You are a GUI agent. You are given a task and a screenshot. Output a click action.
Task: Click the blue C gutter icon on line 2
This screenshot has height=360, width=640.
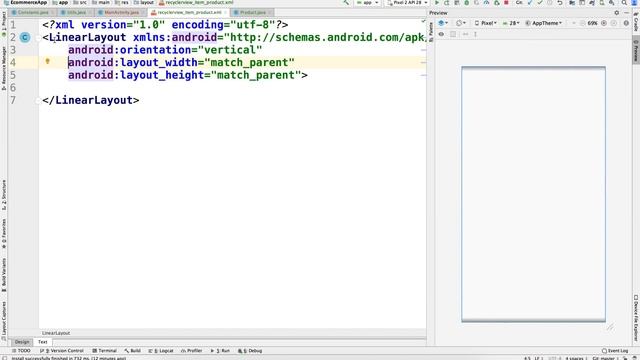tap(25, 38)
